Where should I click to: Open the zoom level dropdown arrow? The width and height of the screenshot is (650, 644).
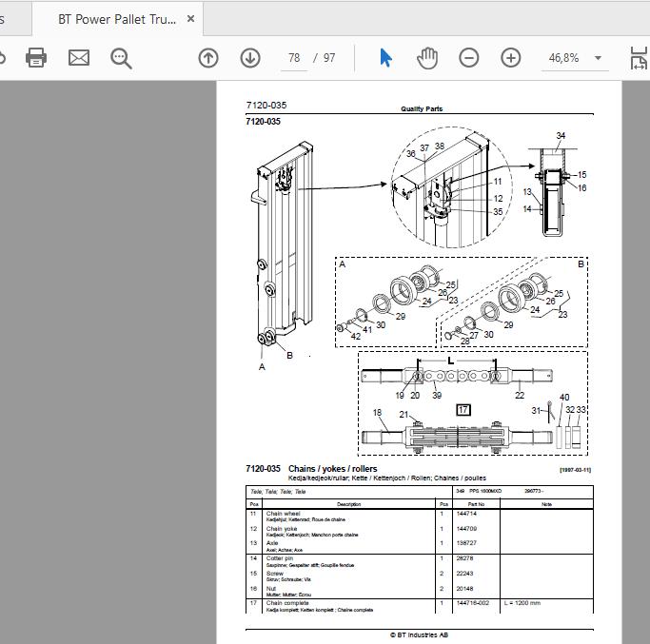click(x=599, y=58)
